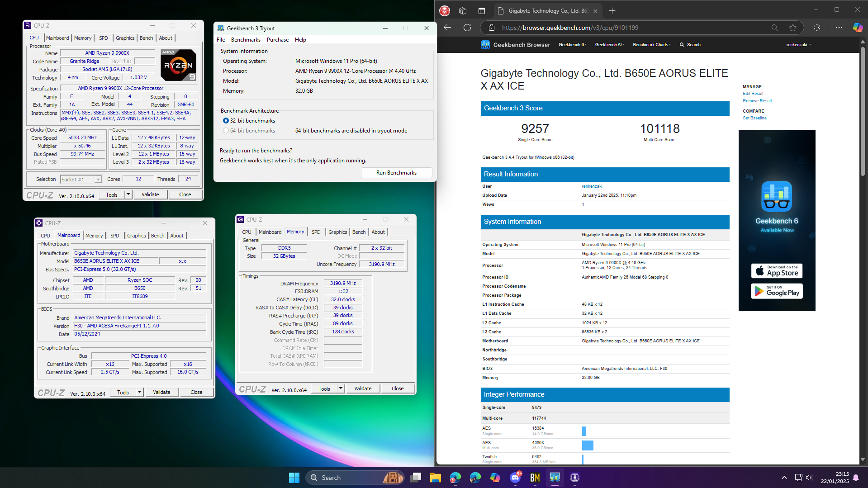Click the Windows Start button
Viewport: 868px width, 488px height.
click(294, 478)
